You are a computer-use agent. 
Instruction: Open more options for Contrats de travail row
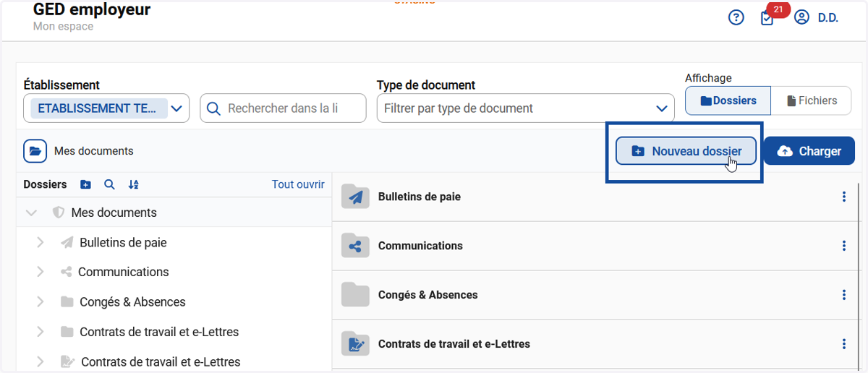click(x=844, y=344)
